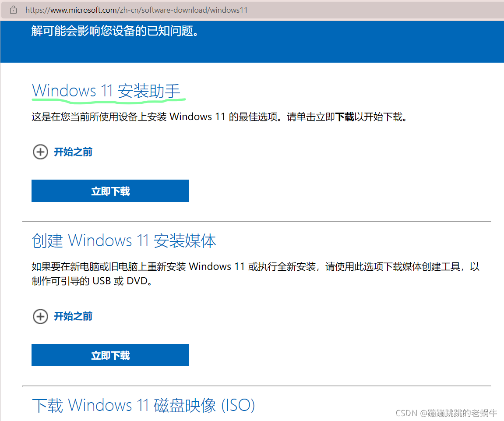504x421 pixels.
Task: Click 立即下载 button for 安装媒体
Action: pos(110,355)
